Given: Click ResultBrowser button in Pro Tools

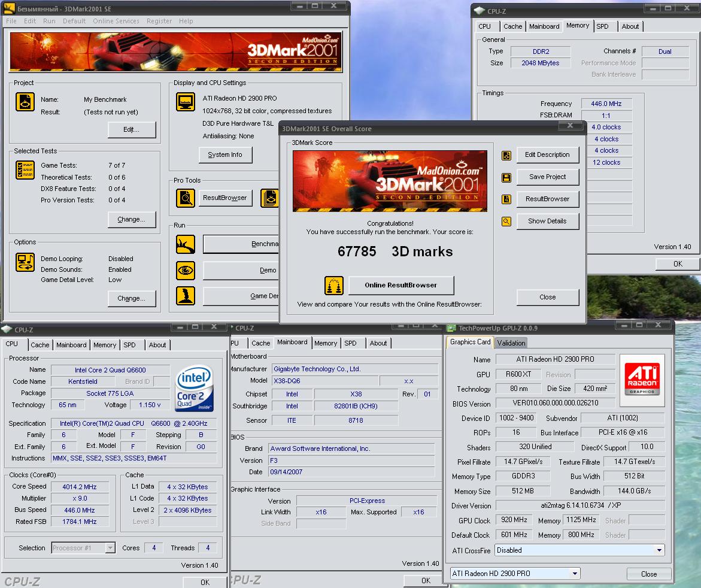Looking at the screenshot, I should click(225, 198).
